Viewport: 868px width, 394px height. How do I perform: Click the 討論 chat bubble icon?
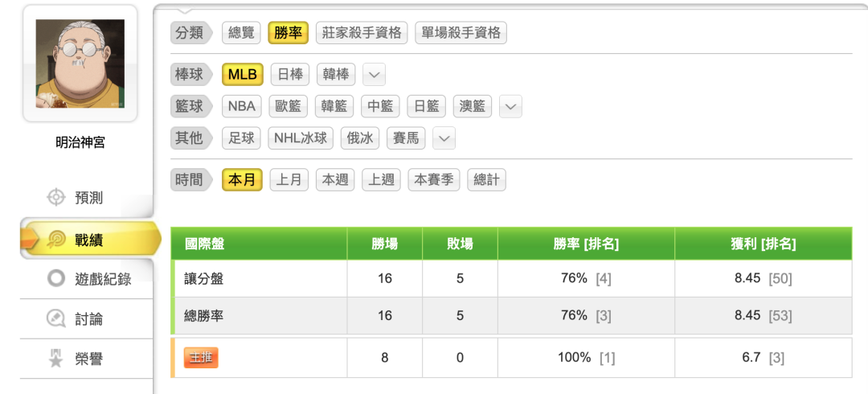tap(56, 318)
